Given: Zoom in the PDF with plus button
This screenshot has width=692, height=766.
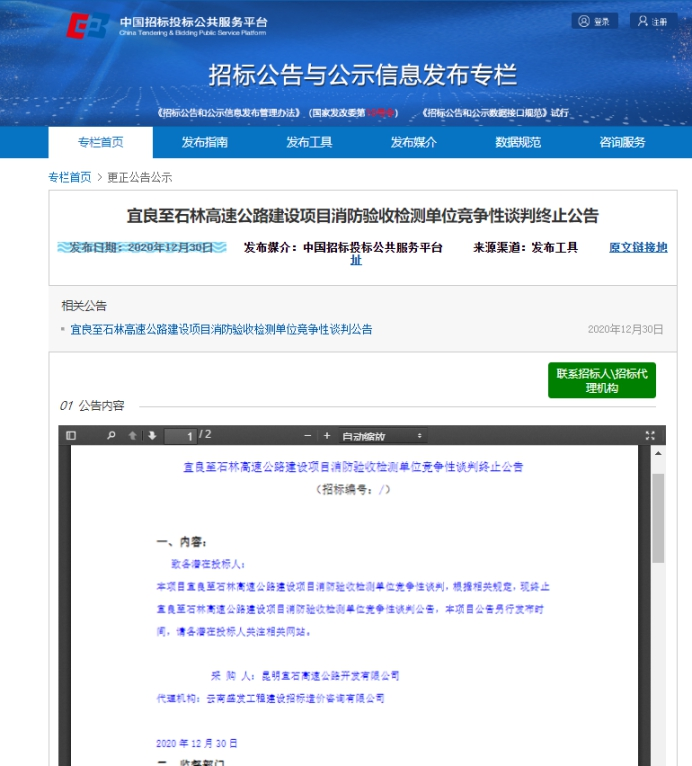Looking at the screenshot, I should [x=327, y=436].
